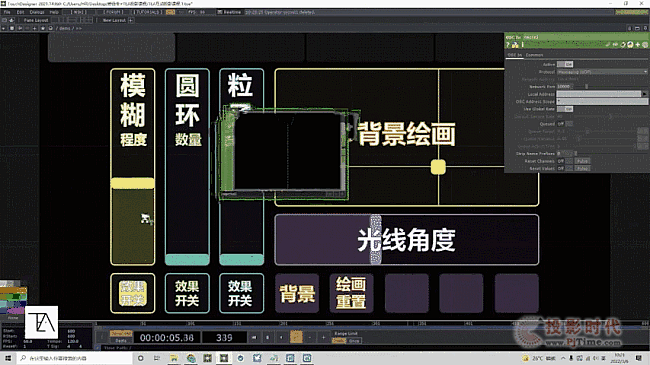This screenshot has width=650, height=365.
Task: Click the yellow 模糊程度 slider handle
Action: (x=133, y=183)
